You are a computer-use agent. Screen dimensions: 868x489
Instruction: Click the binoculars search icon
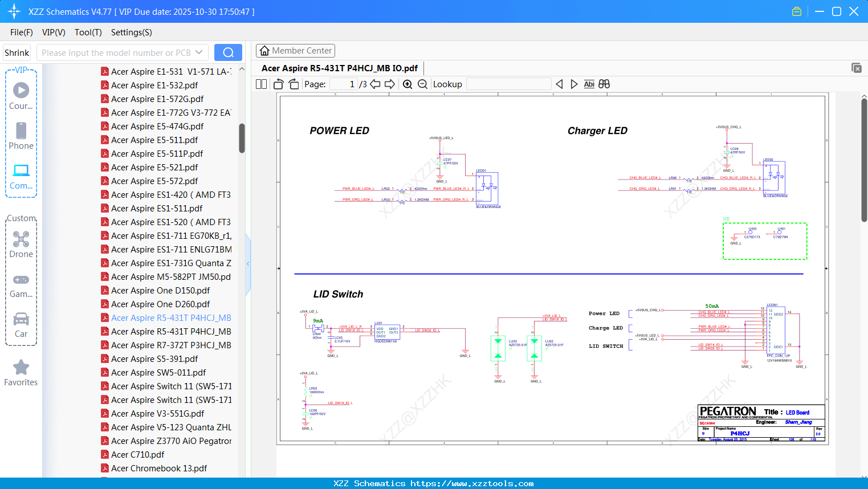(604, 84)
